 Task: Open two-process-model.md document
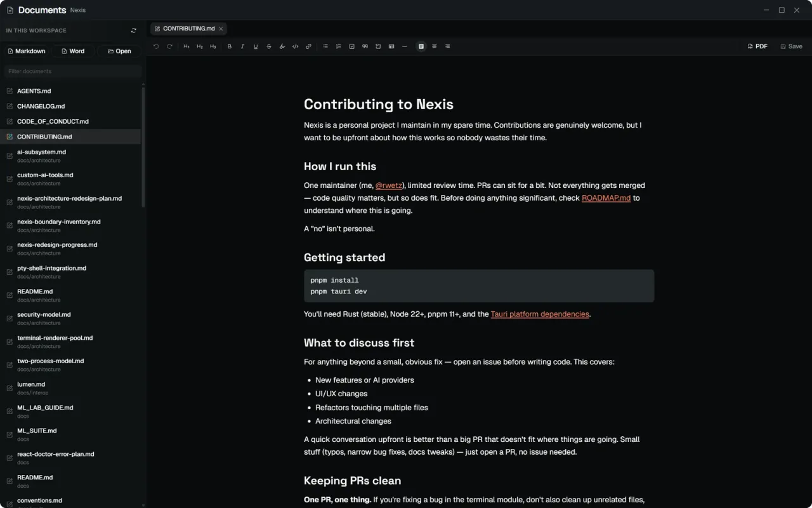[70, 364]
